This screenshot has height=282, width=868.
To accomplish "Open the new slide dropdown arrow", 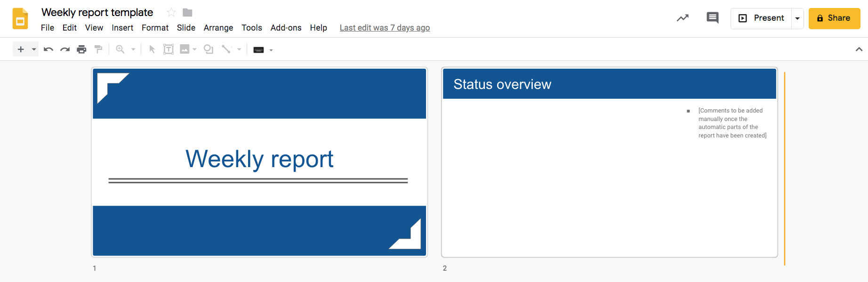I will pyautogui.click(x=33, y=49).
